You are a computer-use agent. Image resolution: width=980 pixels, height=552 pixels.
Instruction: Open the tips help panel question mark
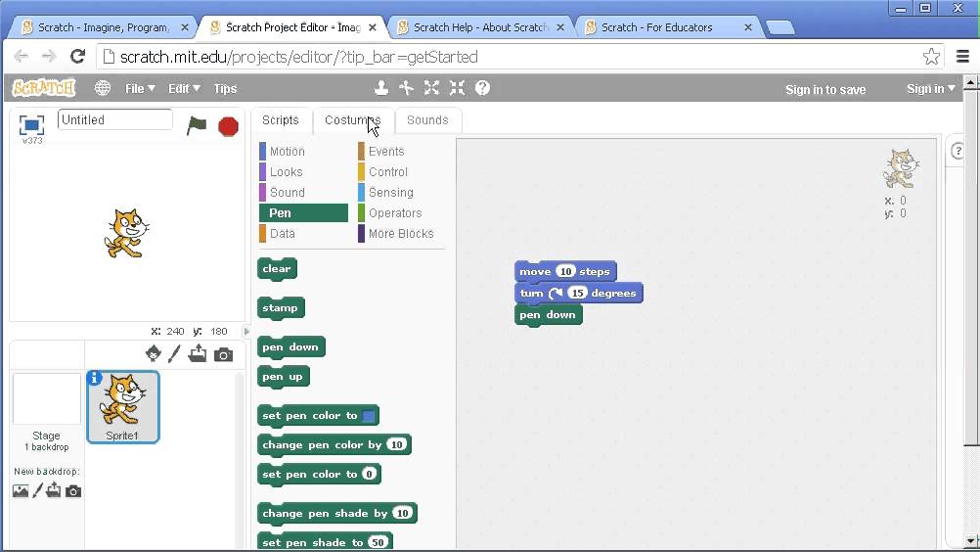(958, 152)
